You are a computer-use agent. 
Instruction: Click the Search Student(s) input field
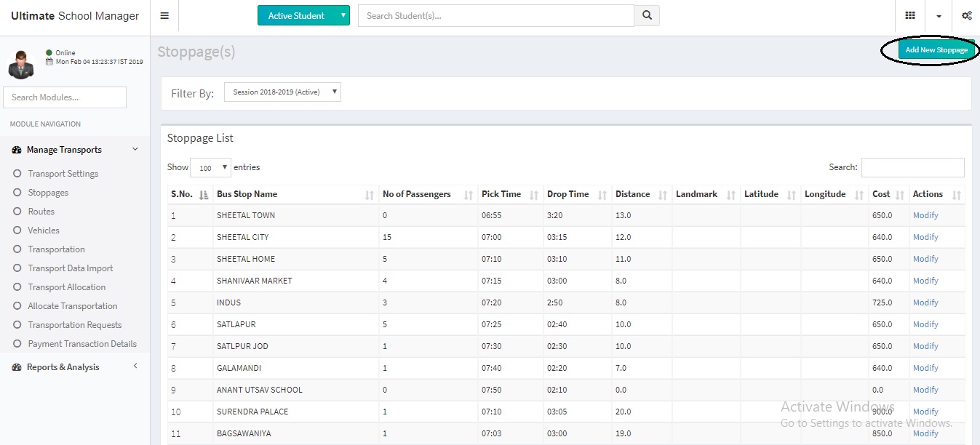(x=496, y=16)
